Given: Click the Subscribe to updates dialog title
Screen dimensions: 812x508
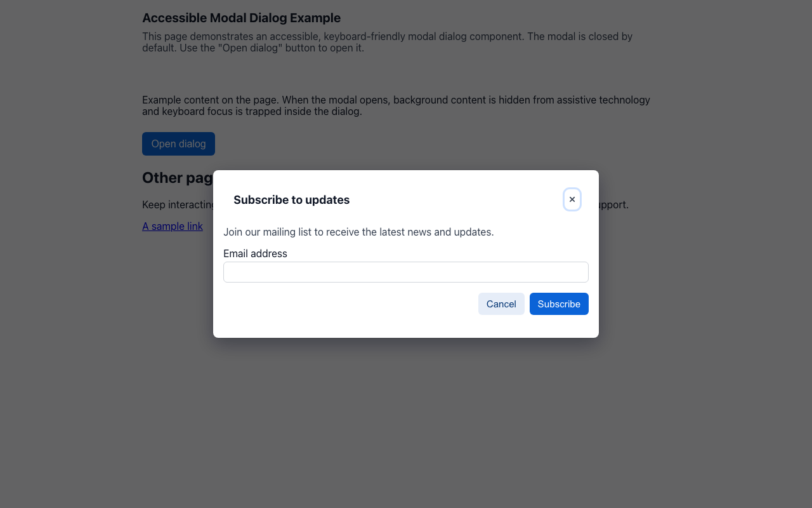Looking at the screenshot, I should [x=291, y=199].
